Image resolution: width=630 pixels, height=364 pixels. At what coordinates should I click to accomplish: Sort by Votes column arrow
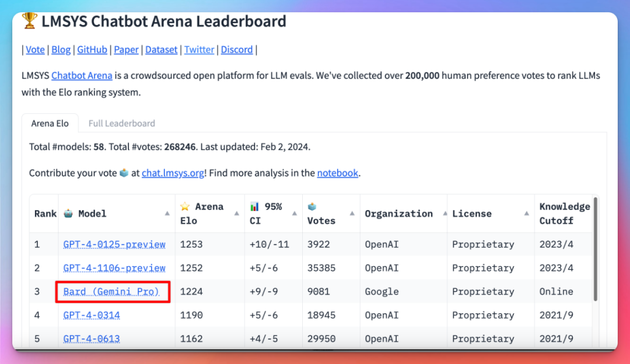click(x=352, y=213)
